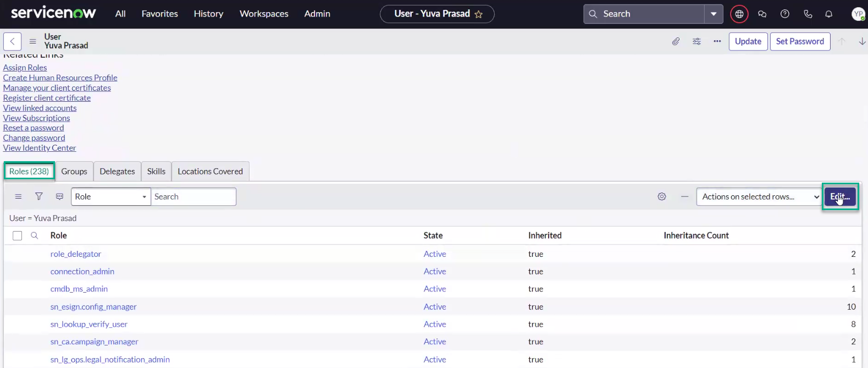This screenshot has height=368, width=868.
Task: Open the YP user avatar menu
Action: click(858, 14)
